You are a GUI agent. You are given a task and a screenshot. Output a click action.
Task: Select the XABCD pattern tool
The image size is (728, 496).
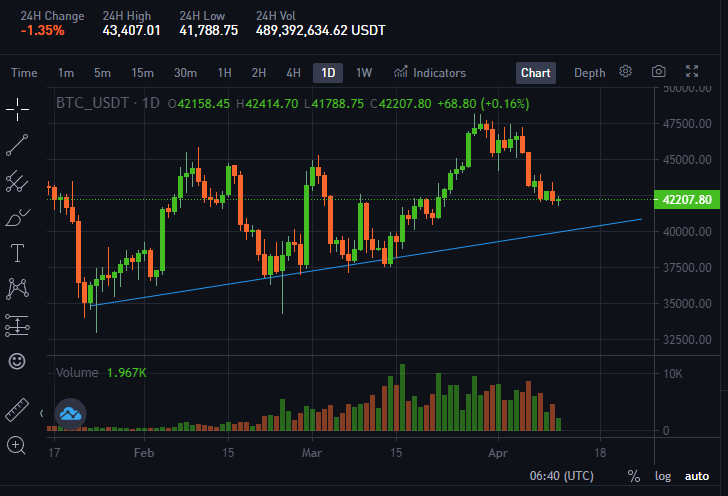tap(17, 288)
